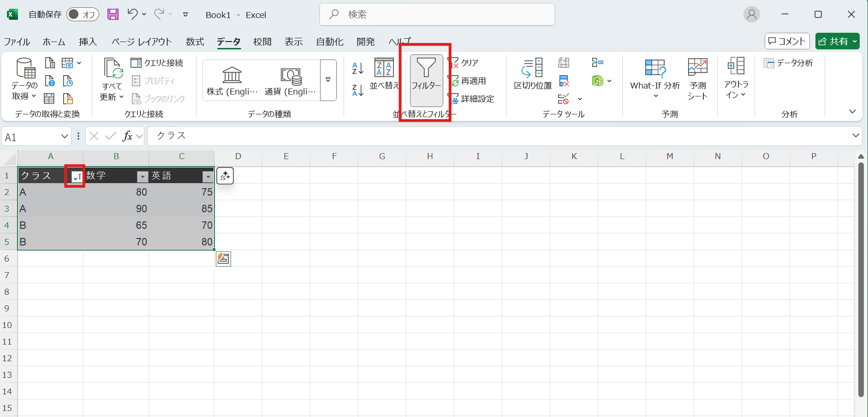Collapse the ribbon with the chevron
The height and width of the screenshot is (417, 868).
coord(852,111)
